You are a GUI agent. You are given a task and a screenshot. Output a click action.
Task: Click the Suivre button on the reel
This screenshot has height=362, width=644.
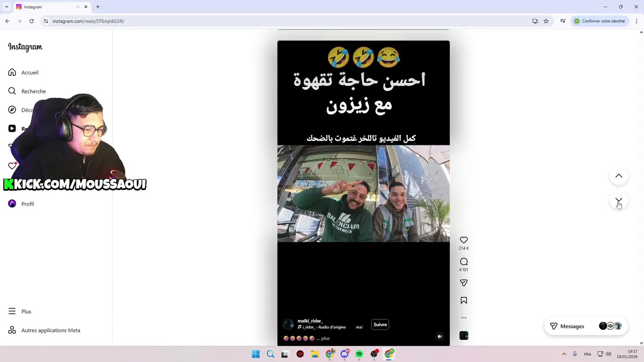coord(380,325)
